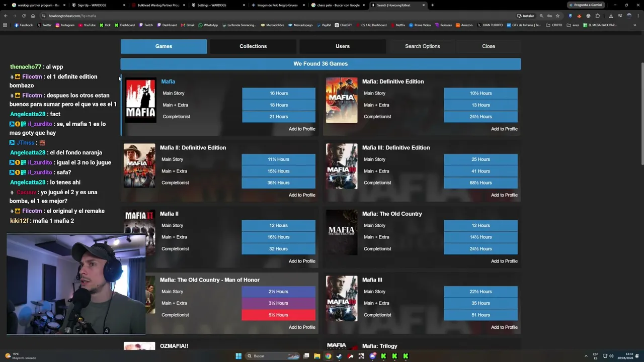
Task: Click the Mafia: Definitive Edition cover thumbnail
Action: [x=342, y=100]
